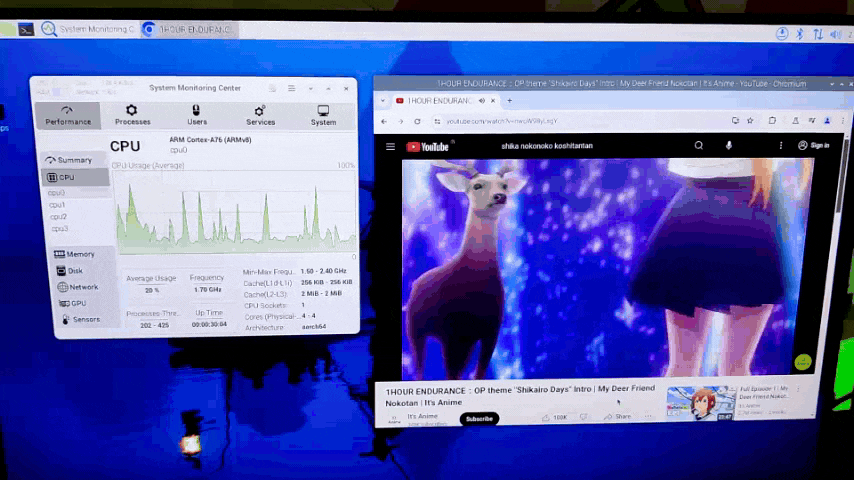Image resolution: width=854 pixels, height=480 pixels.
Task: Open the Users tab
Action: tap(197, 116)
